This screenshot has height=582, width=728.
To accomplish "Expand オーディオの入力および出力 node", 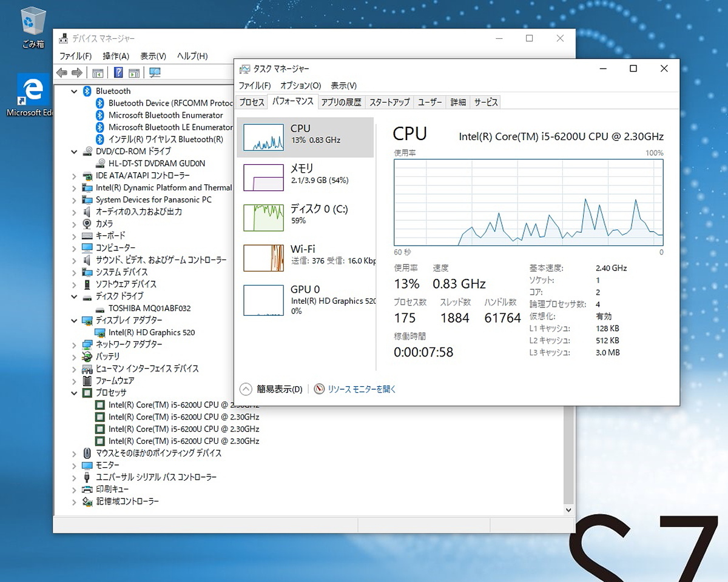I will point(74,212).
